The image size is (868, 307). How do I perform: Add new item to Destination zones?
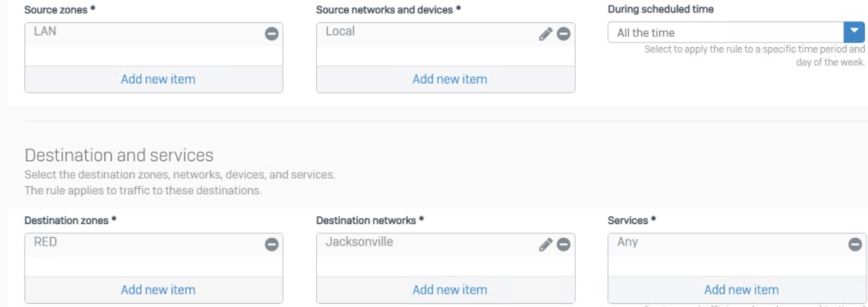(x=158, y=289)
